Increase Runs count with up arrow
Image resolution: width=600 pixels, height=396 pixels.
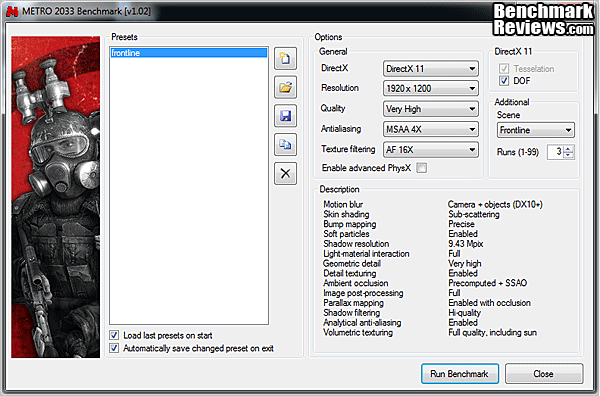pyautogui.click(x=568, y=149)
